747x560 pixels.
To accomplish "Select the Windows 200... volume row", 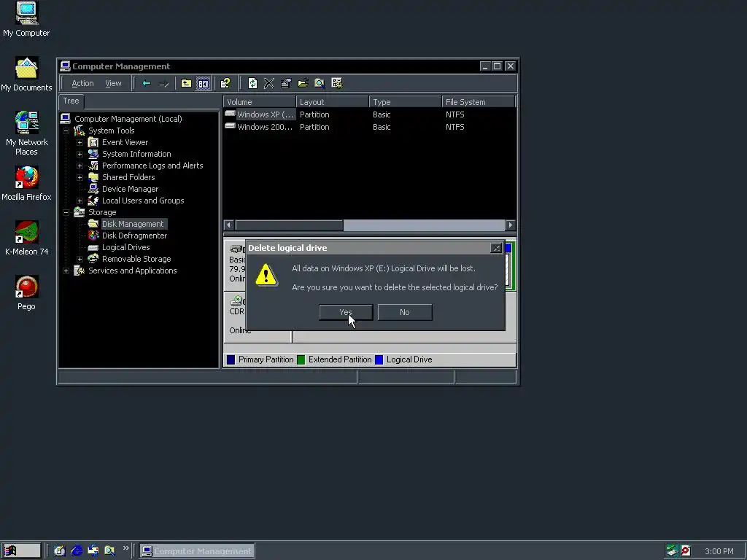I will pos(370,127).
